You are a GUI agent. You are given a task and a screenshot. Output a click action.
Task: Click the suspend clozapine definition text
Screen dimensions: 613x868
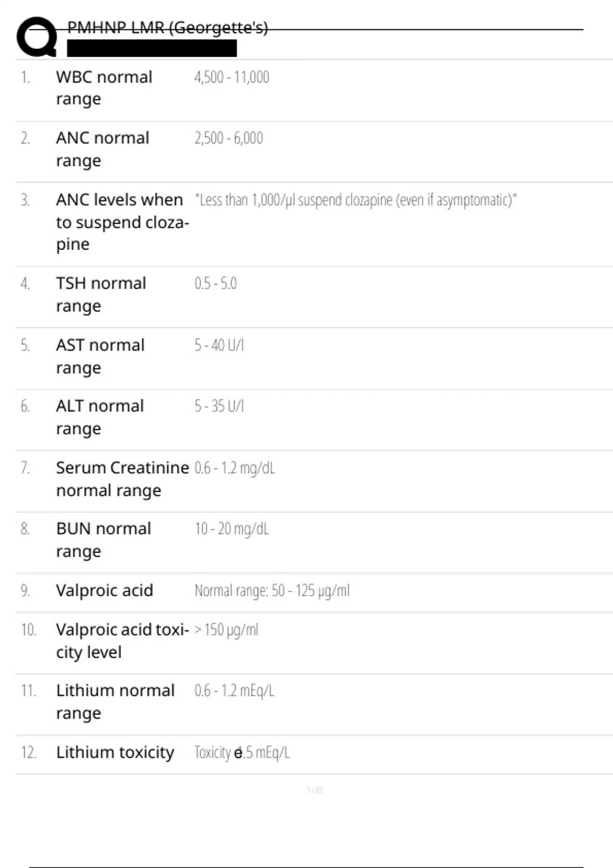point(356,200)
